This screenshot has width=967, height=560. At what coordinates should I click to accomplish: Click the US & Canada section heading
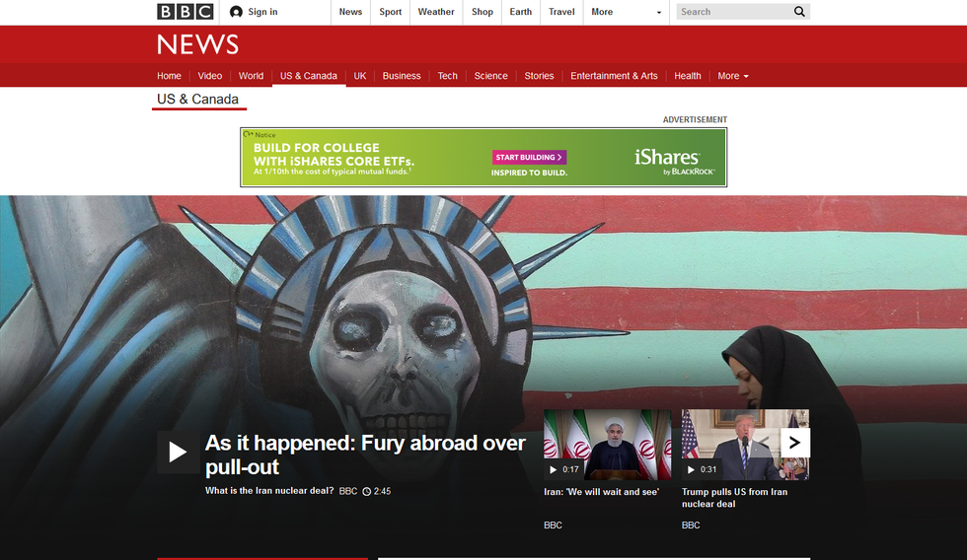pyautogui.click(x=197, y=100)
